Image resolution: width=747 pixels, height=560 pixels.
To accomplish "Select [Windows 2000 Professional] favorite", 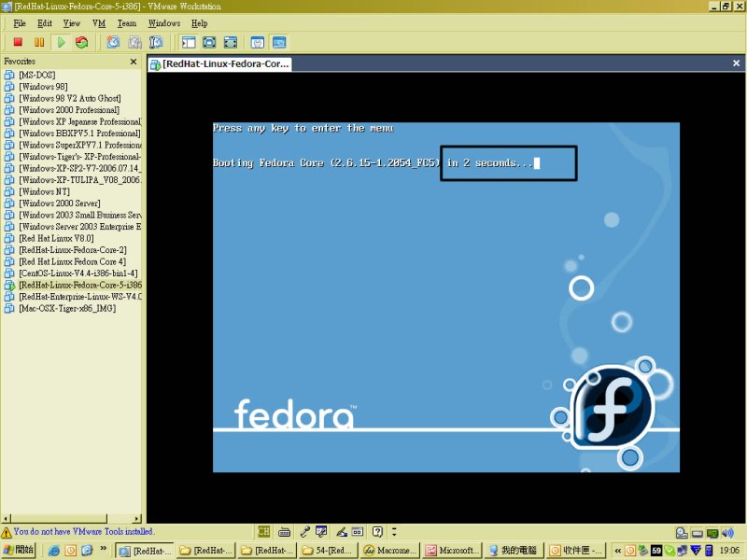I will click(x=69, y=110).
